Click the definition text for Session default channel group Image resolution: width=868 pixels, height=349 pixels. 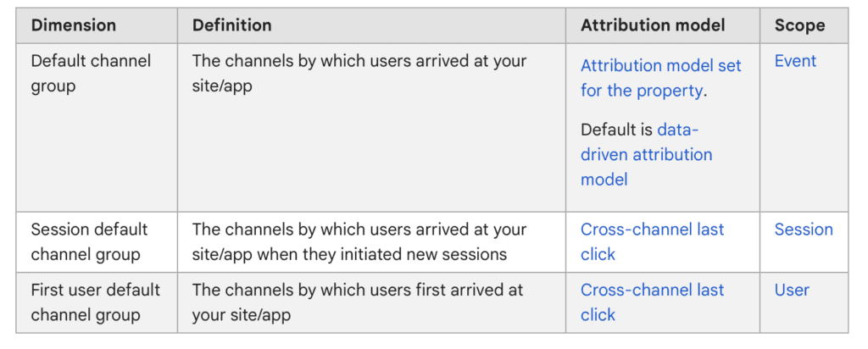[x=359, y=241]
